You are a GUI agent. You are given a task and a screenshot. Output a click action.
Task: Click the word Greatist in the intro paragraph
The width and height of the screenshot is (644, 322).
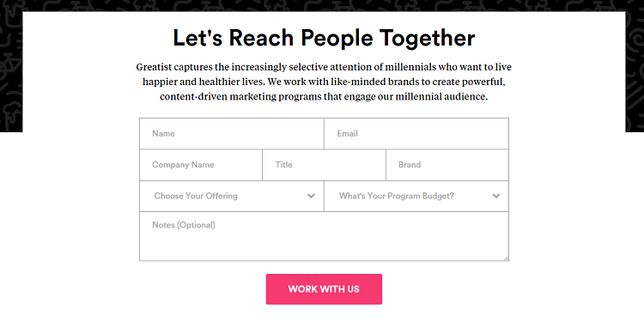coord(154,67)
